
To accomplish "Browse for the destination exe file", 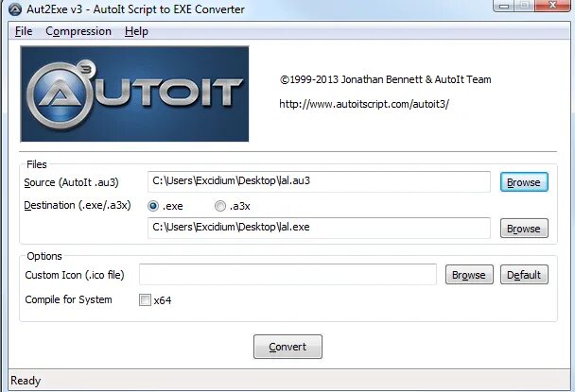I will coord(524,229).
